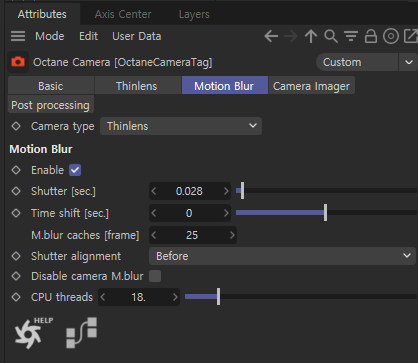418x363 pixels.
Task: Open the Edit menu
Action: click(88, 36)
